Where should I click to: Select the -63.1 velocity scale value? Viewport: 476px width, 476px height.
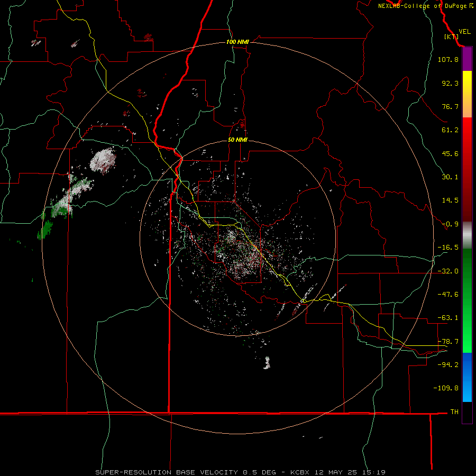pos(448,318)
